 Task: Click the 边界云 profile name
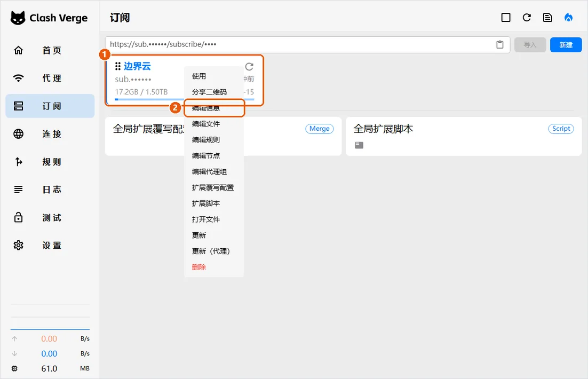click(137, 66)
